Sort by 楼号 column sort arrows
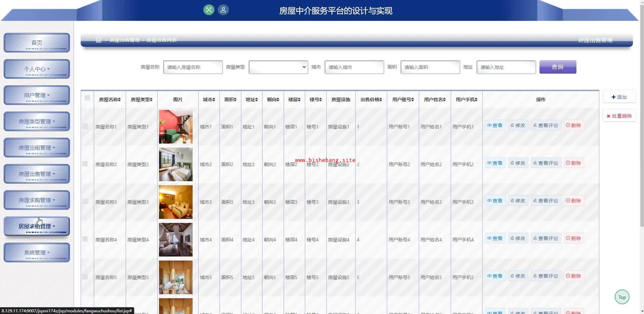This screenshot has height=314, width=644. point(320,100)
